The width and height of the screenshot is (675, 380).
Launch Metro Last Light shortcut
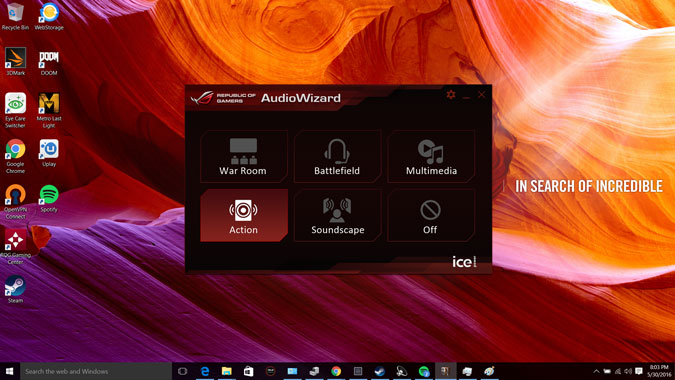coord(49,111)
